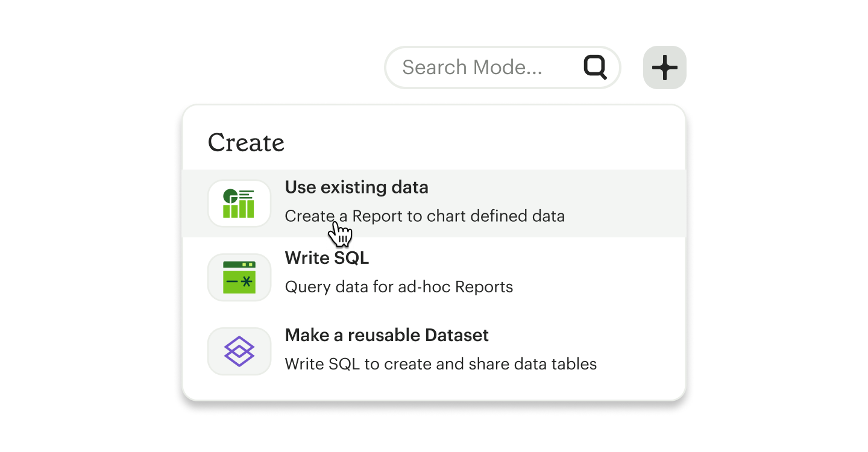This screenshot has width=868, height=452.
Task: Choose Use existing data option
Action: (x=356, y=187)
